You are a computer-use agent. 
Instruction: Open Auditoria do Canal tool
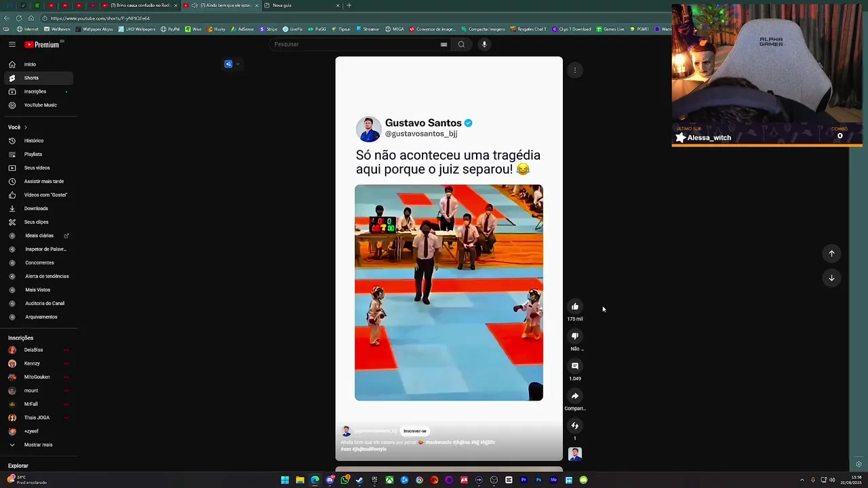(x=39, y=304)
